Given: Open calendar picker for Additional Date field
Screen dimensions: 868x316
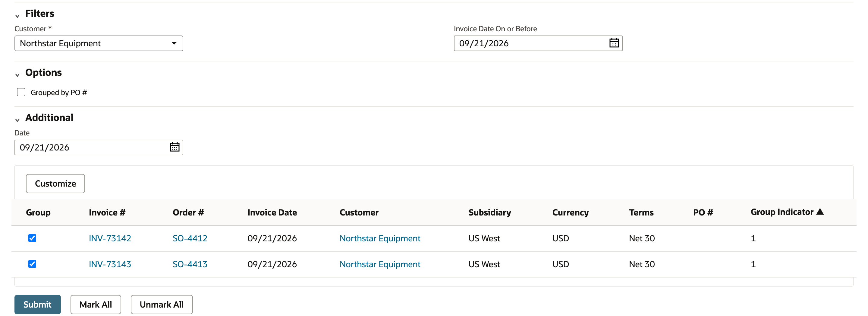Looking at the screenshot, I should 175,147.
